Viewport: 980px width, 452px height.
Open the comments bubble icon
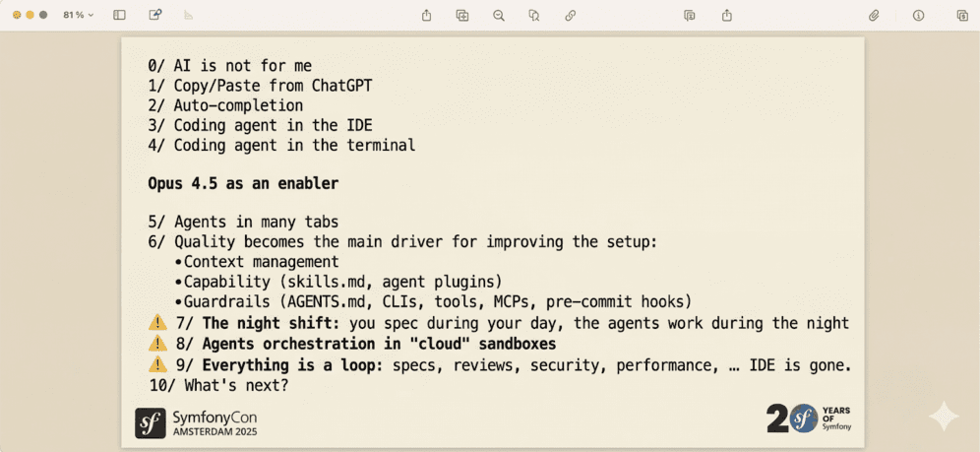[x=690, y=16]
